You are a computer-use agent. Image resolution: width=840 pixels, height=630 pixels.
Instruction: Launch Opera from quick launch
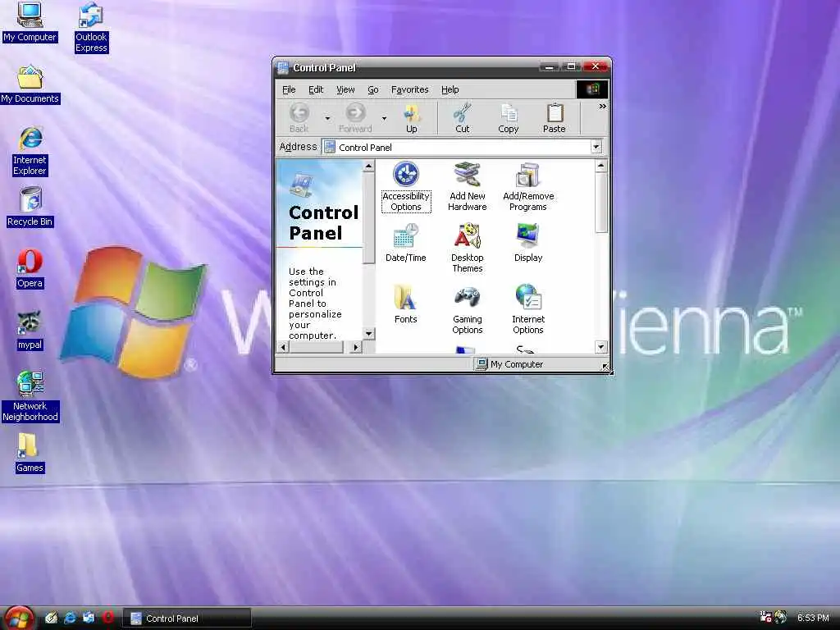tap(107, 618)
